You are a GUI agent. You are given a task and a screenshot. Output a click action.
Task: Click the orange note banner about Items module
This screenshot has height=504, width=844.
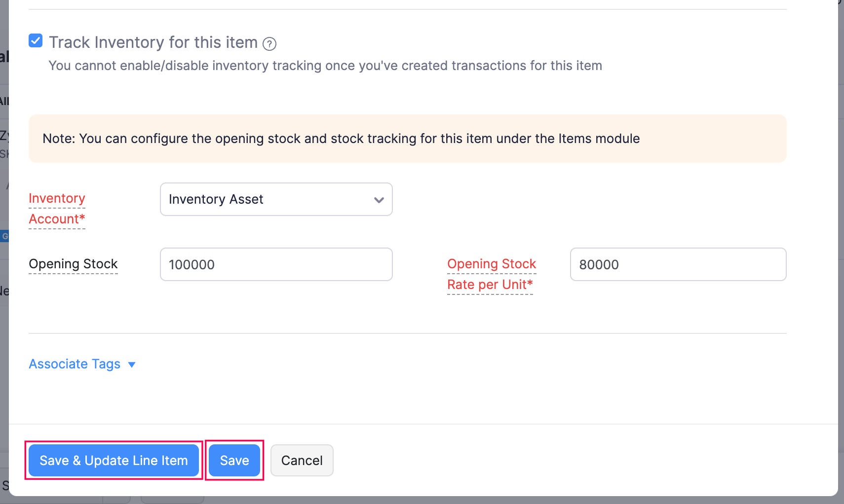coord(407,139)
